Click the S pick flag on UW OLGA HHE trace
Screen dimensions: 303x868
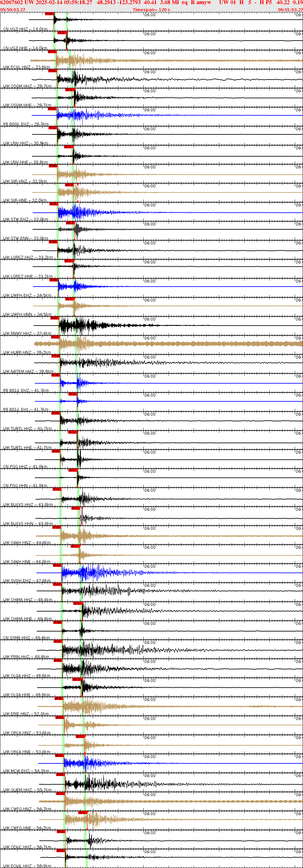[x=77, y=680]
